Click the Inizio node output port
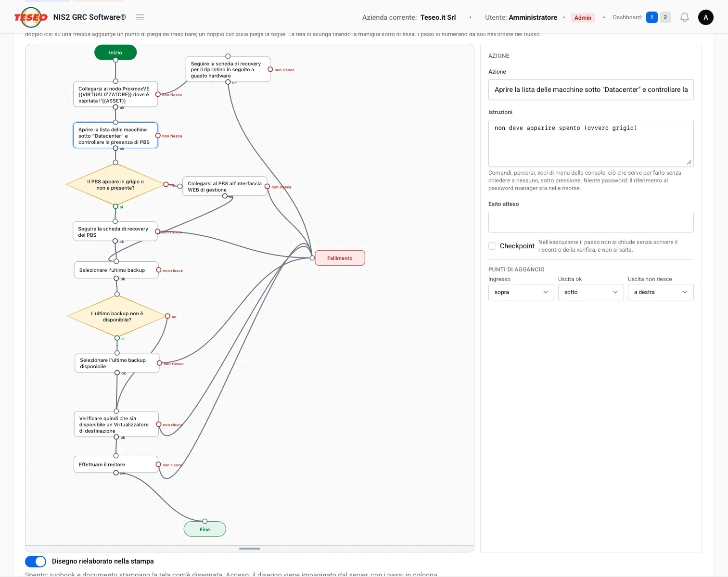 coord(115,60)
